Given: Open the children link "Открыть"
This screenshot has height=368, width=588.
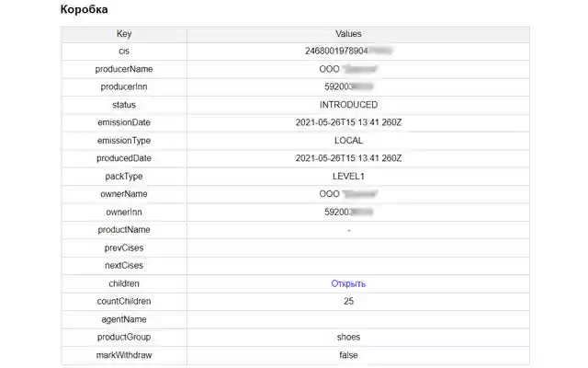Looking at the screenshot, I should click(348, 283).
